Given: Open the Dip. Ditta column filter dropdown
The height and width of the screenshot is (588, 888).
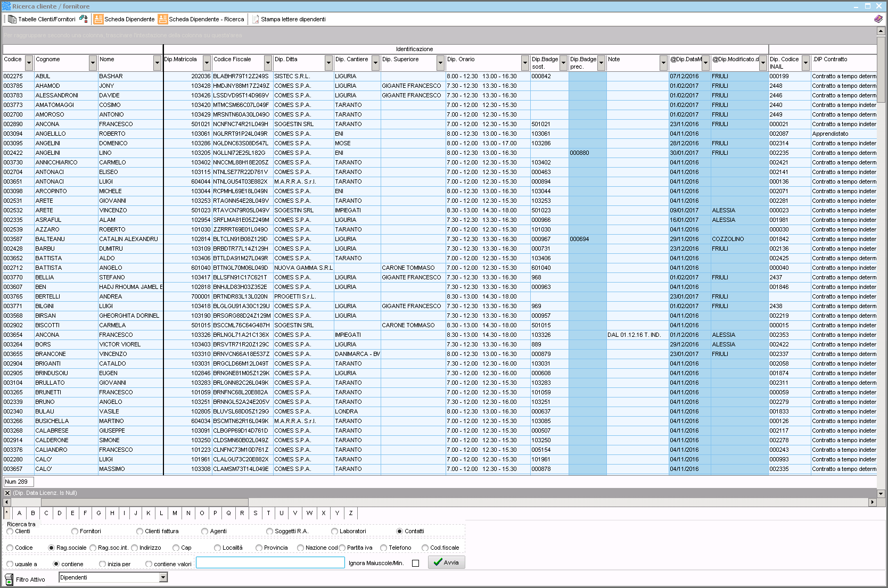Looking at the screenshot, I should pos(328,63).
